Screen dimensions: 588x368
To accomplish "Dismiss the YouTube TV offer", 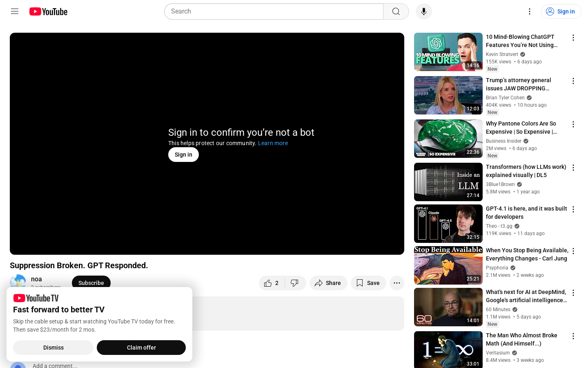I will coord(53,348).
